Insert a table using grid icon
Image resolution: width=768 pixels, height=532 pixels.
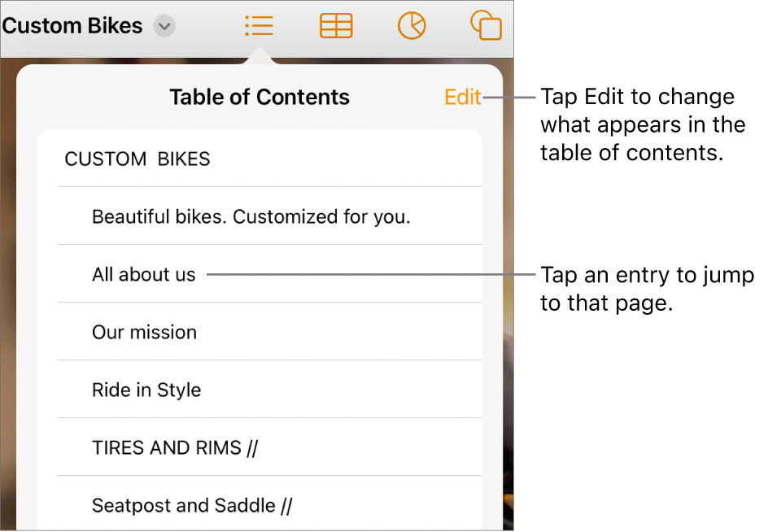click(x=336, y=25)
